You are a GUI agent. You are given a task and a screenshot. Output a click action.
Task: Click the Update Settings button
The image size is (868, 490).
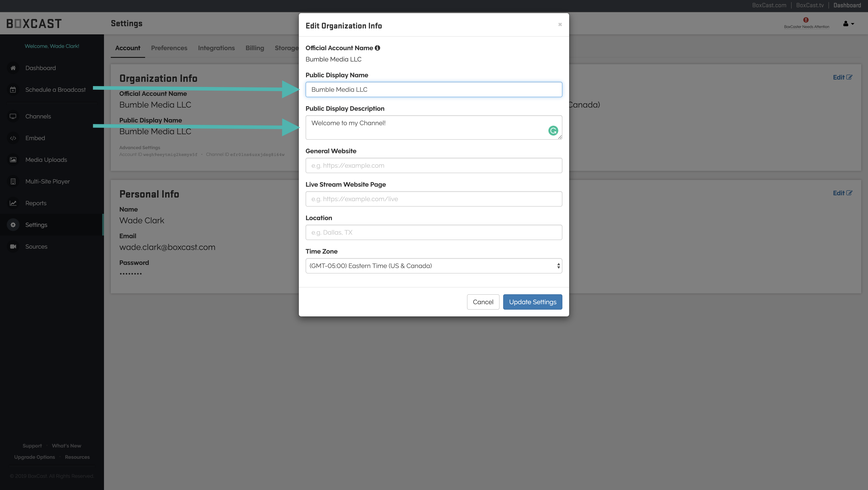point(532,302)
